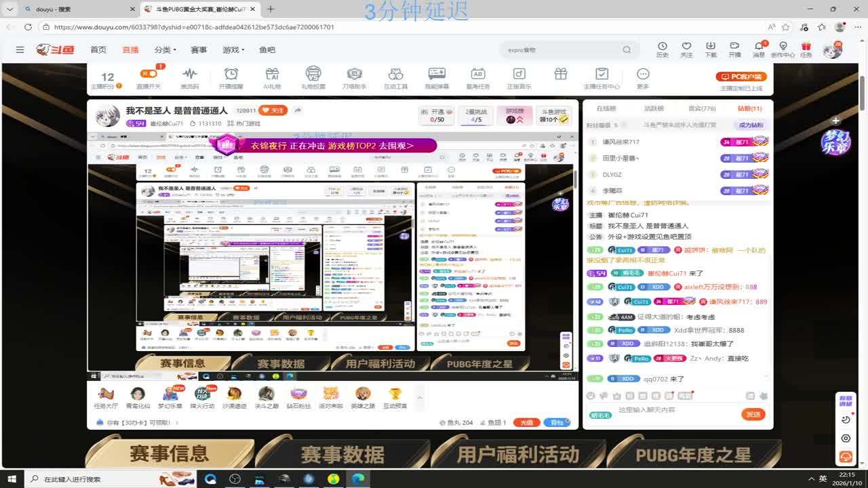Click the browser address bar URL
This screenshot has width=868, height=488.
(194, 27)
